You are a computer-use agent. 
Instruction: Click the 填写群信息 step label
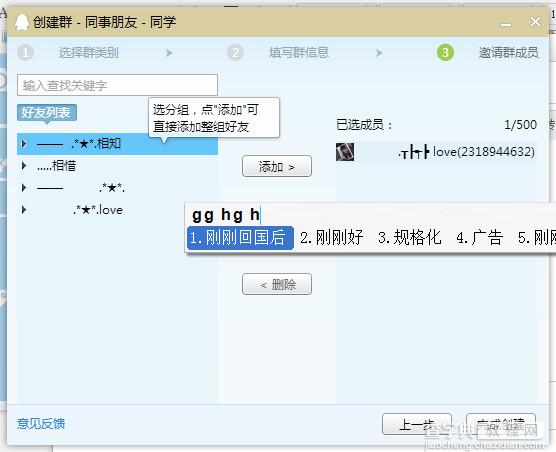[x=299, y=52]
